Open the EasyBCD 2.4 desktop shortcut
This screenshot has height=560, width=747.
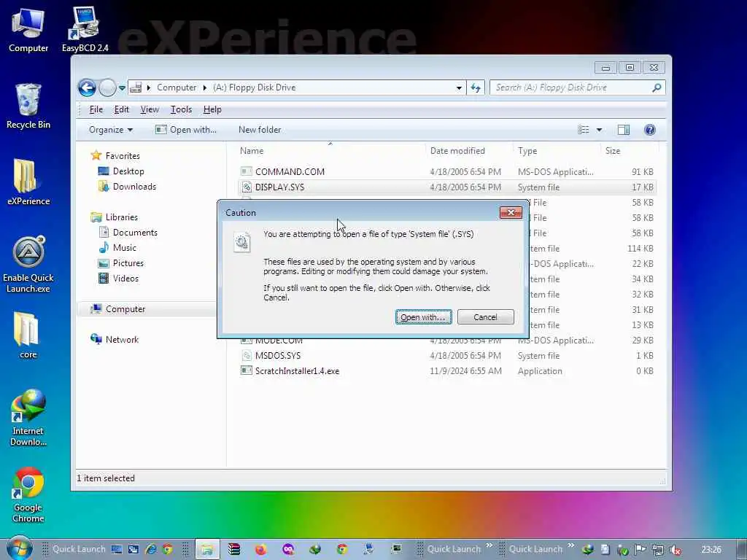[x=85, y=29]
